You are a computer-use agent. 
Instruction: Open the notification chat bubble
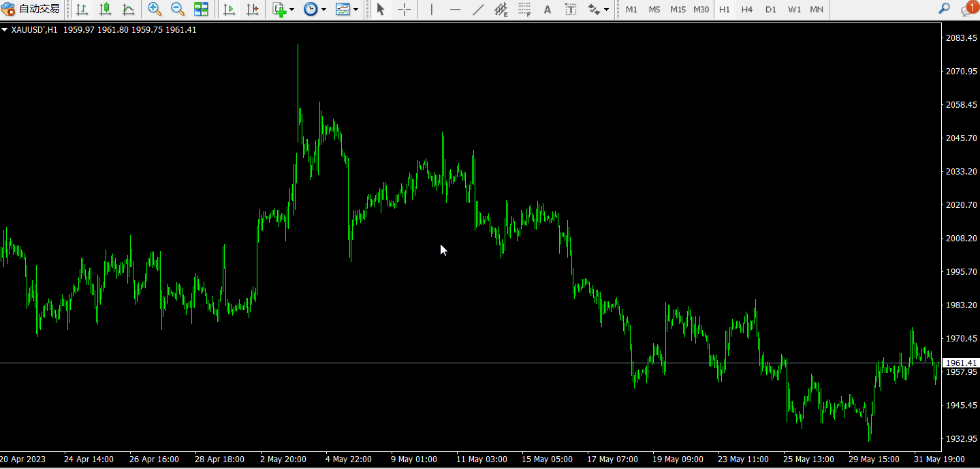[968, 9]
